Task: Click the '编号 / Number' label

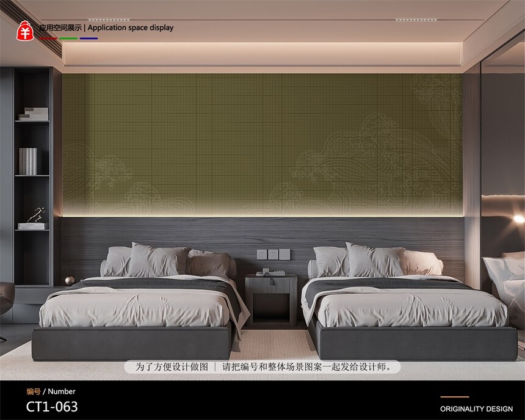Action: pos(51,391)
